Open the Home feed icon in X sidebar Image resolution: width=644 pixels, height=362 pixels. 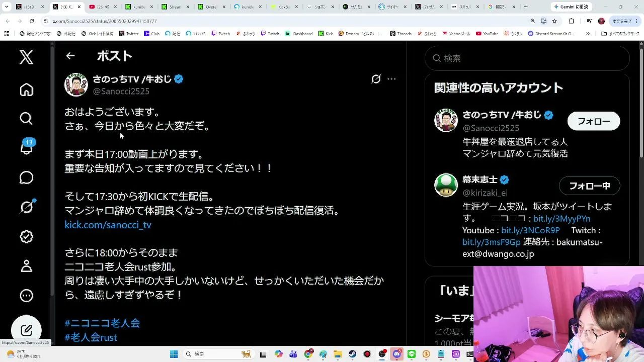pyautogui.click(x=26, y=89)
